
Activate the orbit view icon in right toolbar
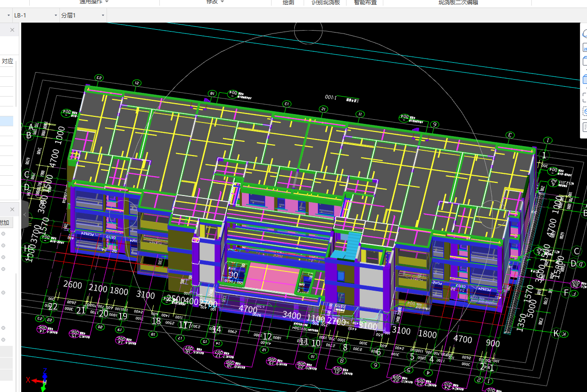point(585,34)
